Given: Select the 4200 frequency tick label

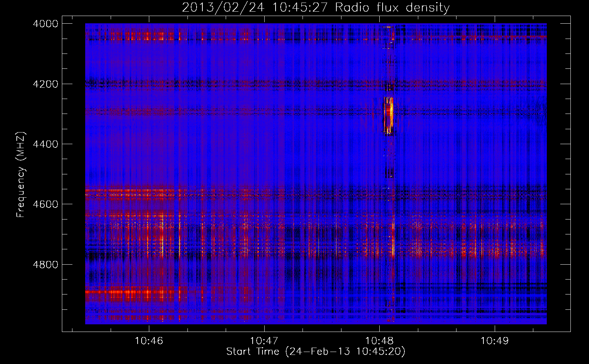Looking at the screenshot, I should 46,84.
